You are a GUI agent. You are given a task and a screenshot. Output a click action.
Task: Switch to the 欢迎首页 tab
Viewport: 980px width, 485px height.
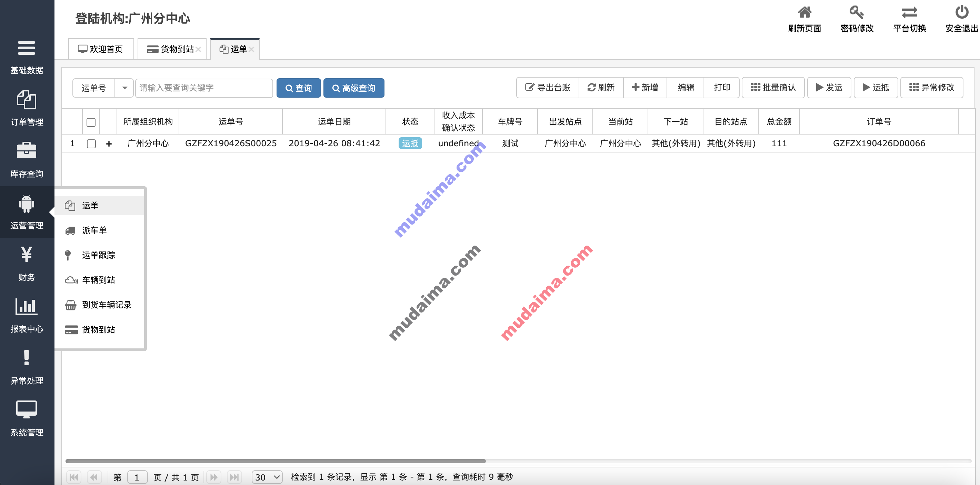[101, 49]
